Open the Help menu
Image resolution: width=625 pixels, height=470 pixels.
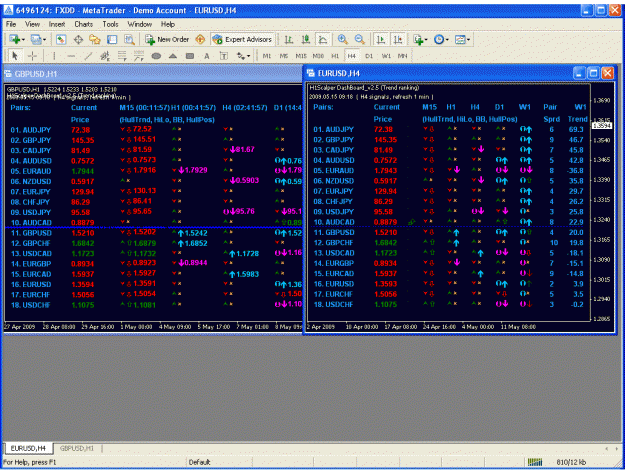[x=168, y=24]
